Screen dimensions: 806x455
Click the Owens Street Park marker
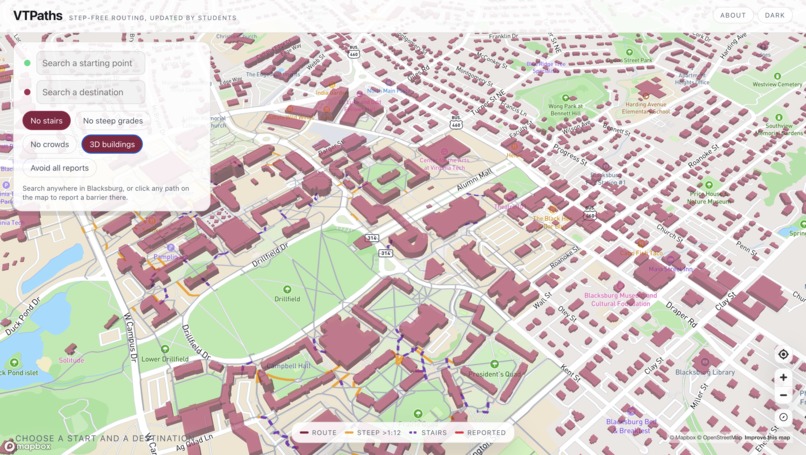(629, 52)
